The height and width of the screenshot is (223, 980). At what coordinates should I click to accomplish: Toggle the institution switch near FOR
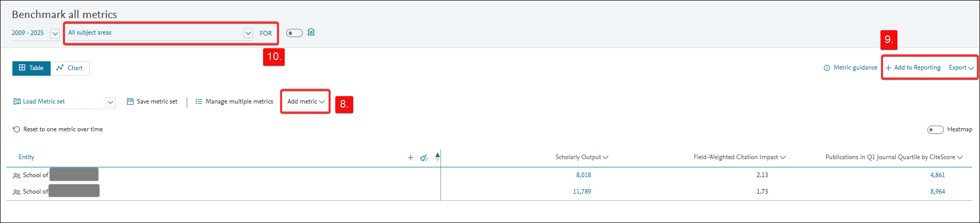pyautogui.click(x=294, y=33)
